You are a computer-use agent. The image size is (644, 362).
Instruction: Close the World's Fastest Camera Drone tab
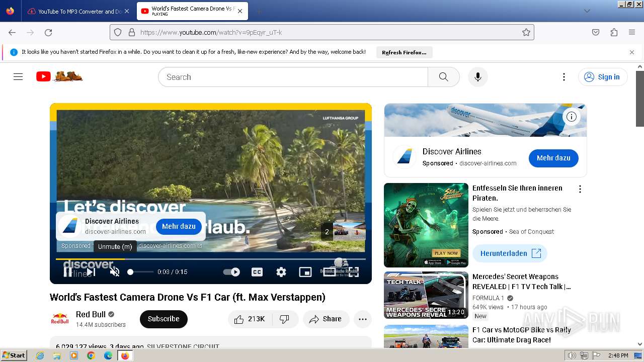240,11
